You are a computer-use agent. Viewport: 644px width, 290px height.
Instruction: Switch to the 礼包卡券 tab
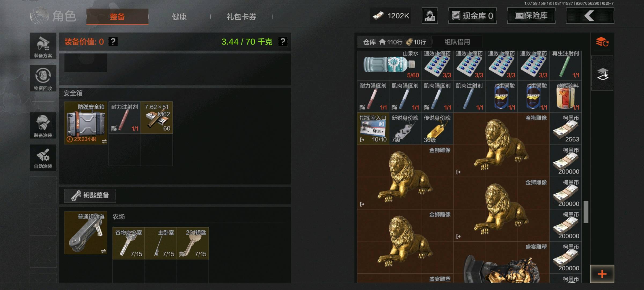click(x=241, y=17)
